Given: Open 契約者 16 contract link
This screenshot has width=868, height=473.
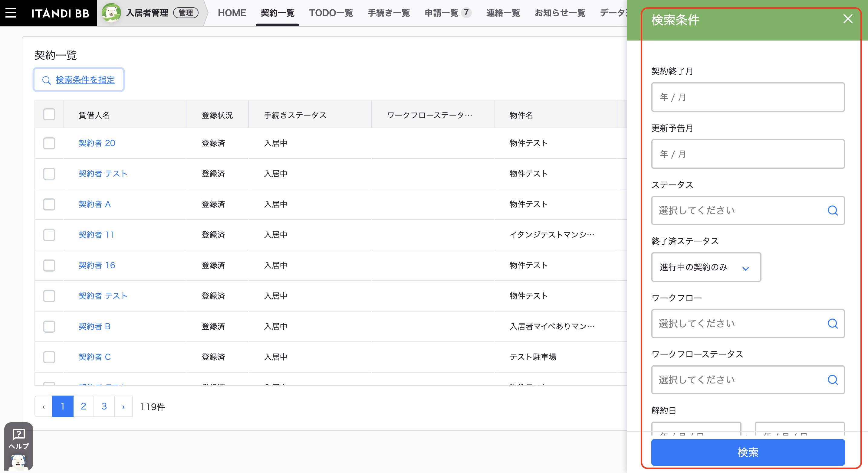Looking at the screenshot, I should [97, 265].
